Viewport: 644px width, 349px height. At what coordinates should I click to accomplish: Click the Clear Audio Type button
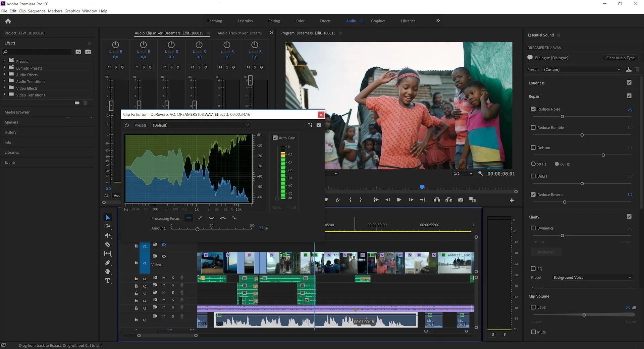coord(620,58)
